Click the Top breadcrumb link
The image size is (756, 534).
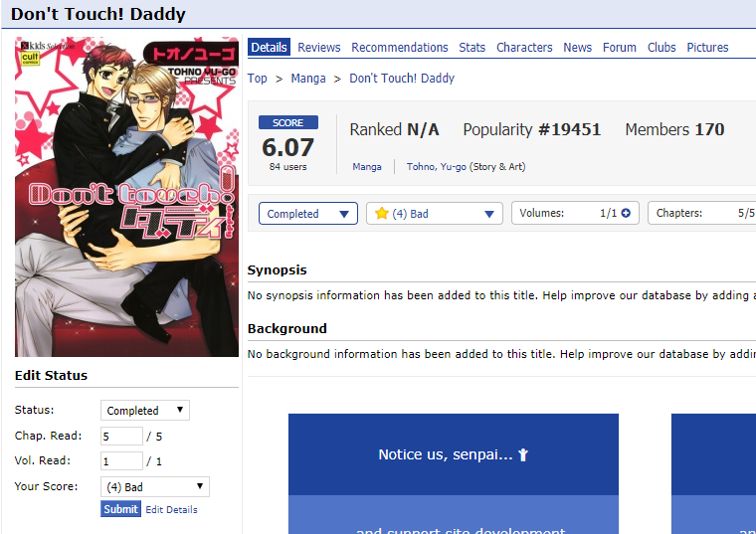click(x=257, y=79)
